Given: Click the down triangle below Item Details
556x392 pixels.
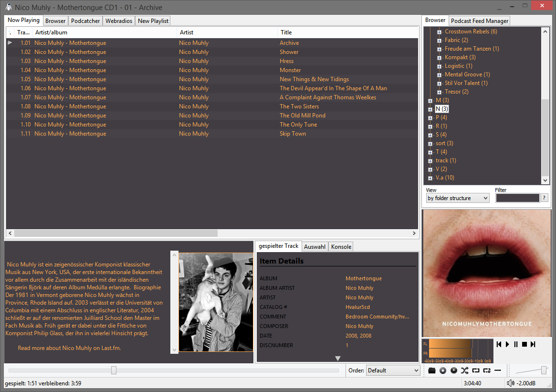Looking at the screenshot, I should tap(337, 358).
